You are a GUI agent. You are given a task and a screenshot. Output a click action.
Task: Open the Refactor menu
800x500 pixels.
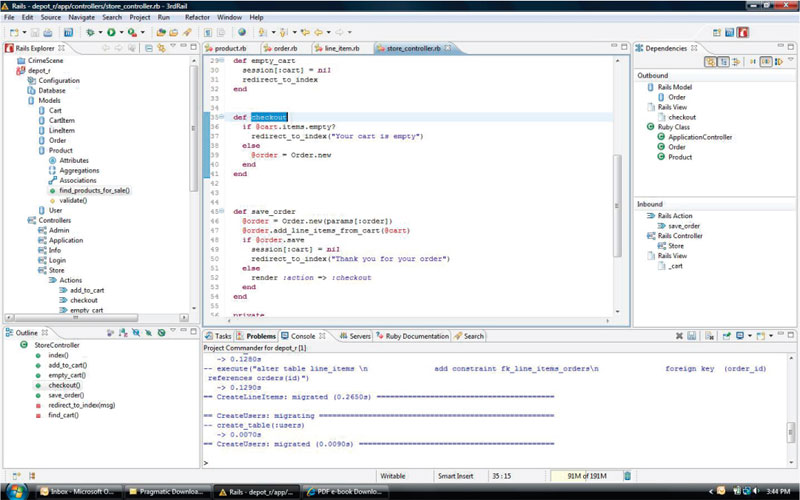197,17
